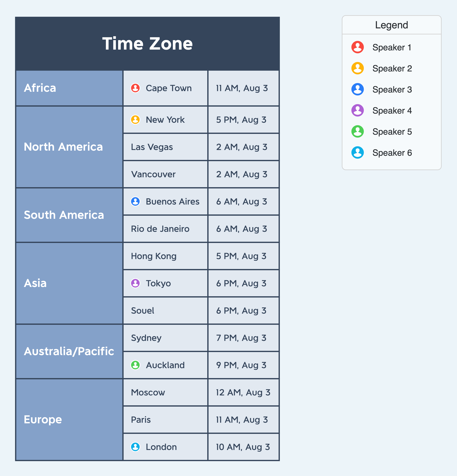Click the cyan Speaker 6 legend icon
The image size is (457, 476).
click(x=357, y=152)
